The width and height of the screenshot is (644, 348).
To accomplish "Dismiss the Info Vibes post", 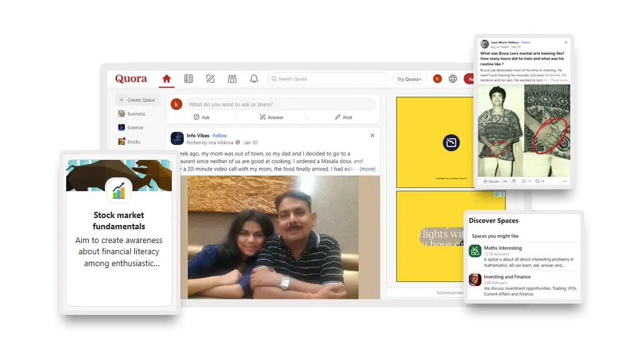I will click(x=372, y=136).
